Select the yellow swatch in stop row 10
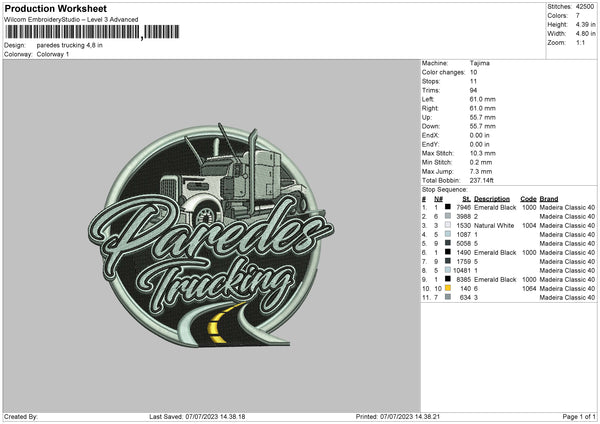The height and width of the screenshot is (424, 600). pos(448,288)
